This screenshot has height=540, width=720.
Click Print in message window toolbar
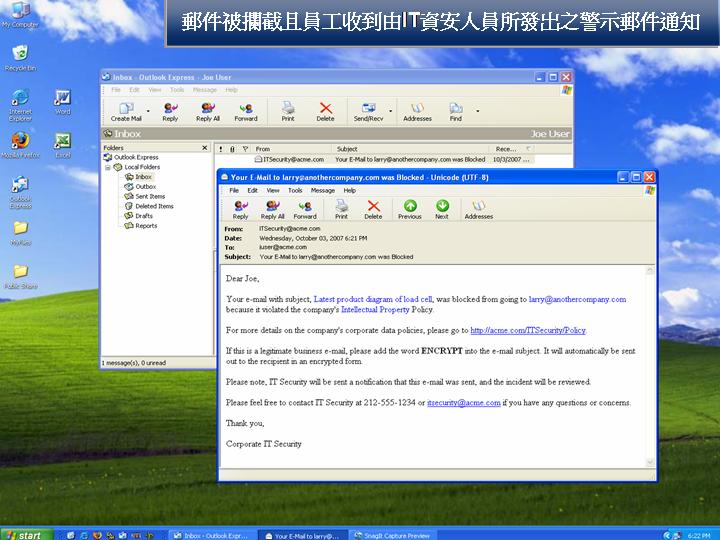341,209
